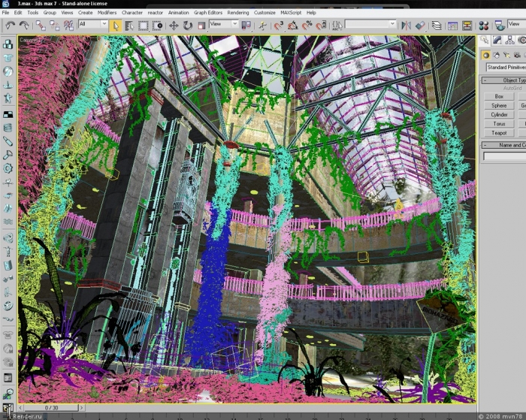The height and width of the screenshot is (420, 526).
Task: Open the render type View dropdown
Action: pos(517,24)
